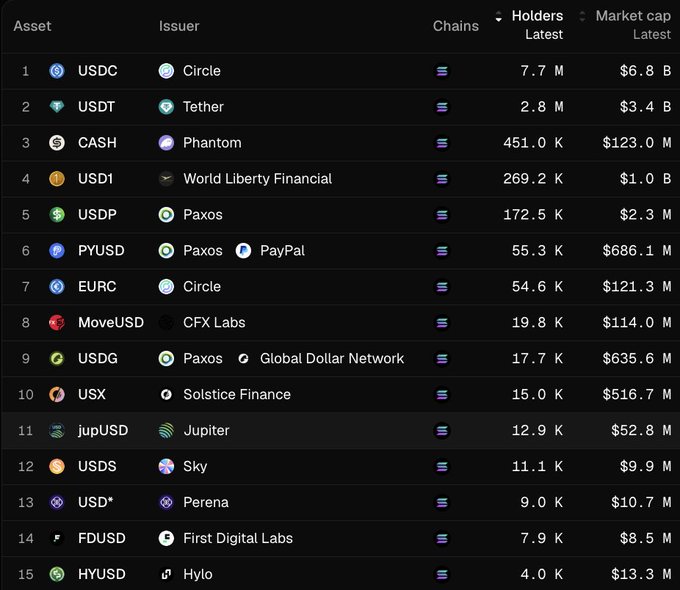Click the Issuer column header
This screenshot has height=590, width=680.
(179, 26)
